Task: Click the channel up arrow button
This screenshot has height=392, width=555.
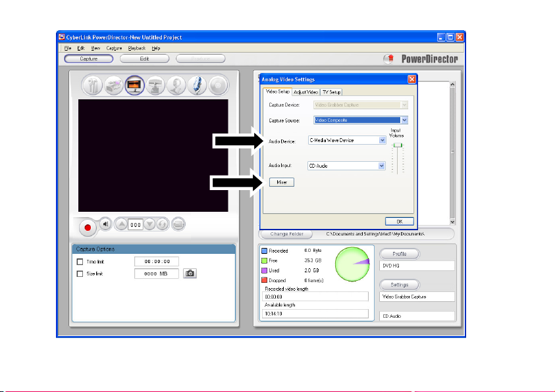Action: (121, 224)
